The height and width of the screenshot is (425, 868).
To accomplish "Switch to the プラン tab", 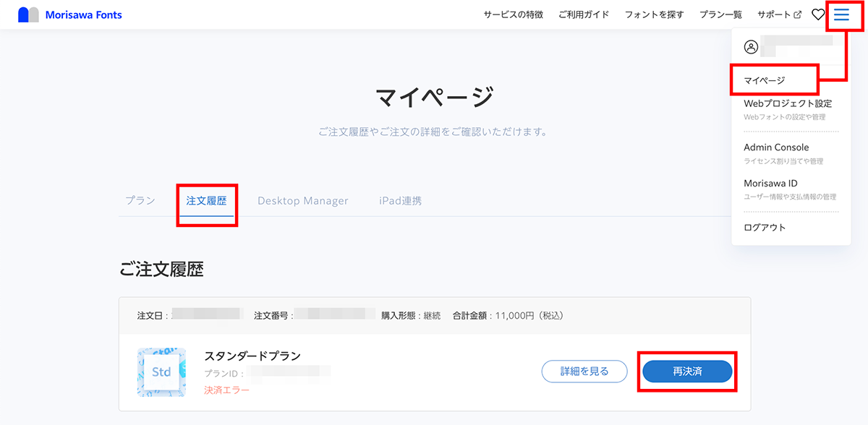I will point(140,201).
